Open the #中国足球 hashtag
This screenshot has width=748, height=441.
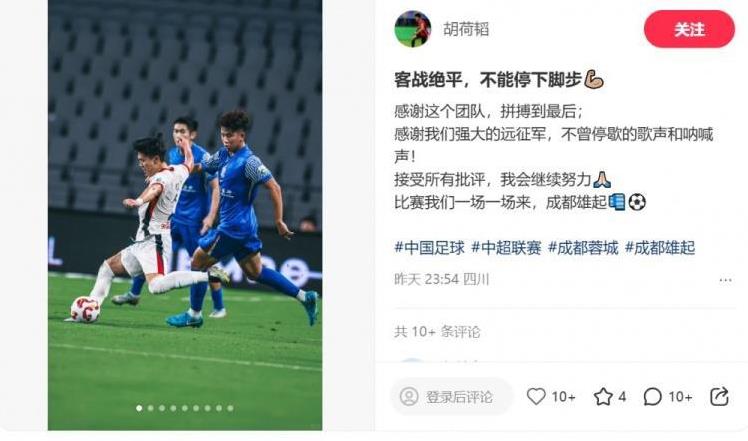(429, 248)
